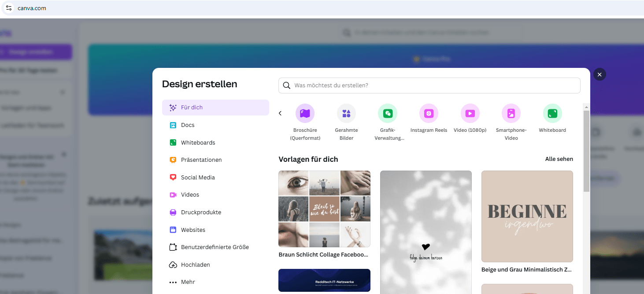Screen dimensions: 644x294
Task: Open the Websites category
Action: click(215, 230)
